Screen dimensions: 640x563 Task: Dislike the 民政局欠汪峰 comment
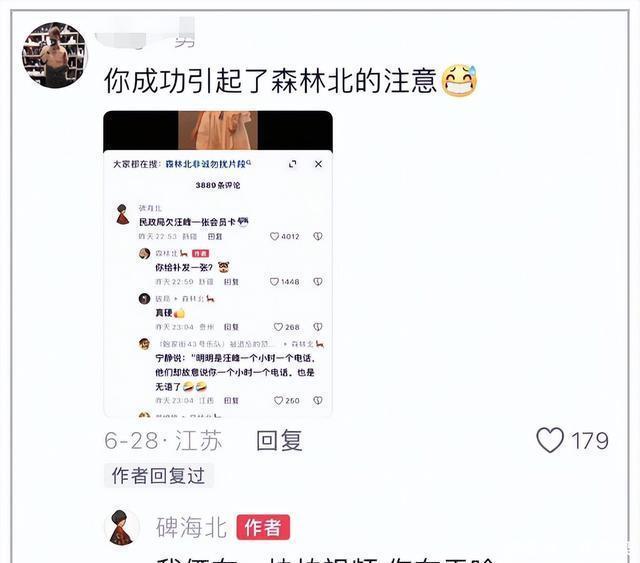pos(318,236)
